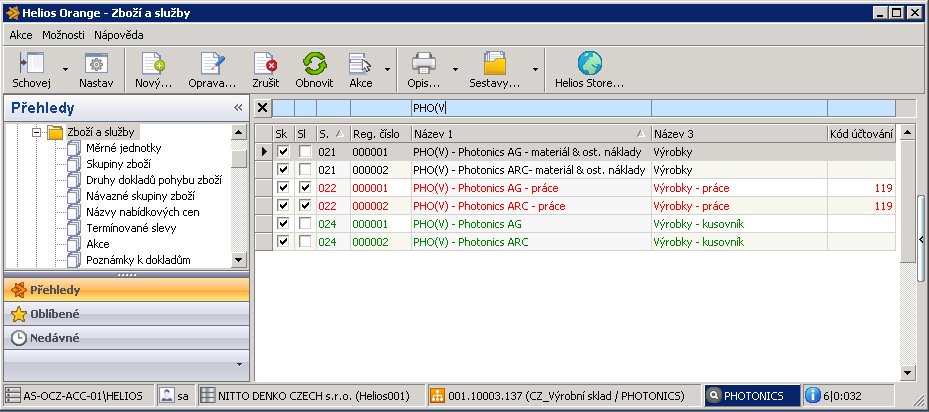Click the Nedávné clock icon
Image resolution: width=929 pixels, height=412 pixels.
click(x=19, y=338)
